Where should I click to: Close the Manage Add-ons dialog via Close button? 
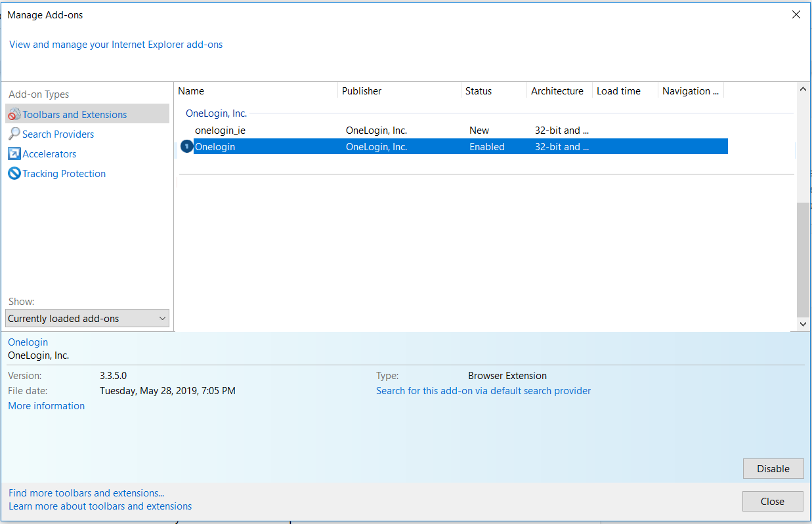click(773, 501)
